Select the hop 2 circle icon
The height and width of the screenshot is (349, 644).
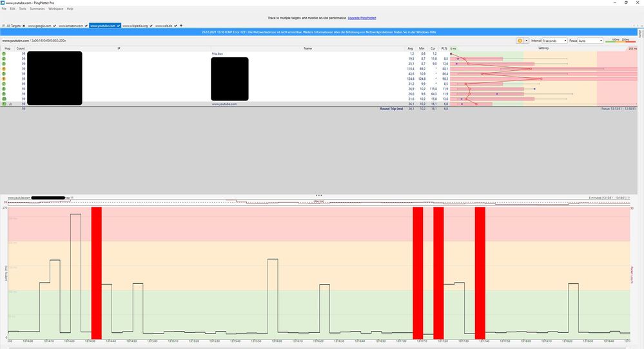(4, 59)
